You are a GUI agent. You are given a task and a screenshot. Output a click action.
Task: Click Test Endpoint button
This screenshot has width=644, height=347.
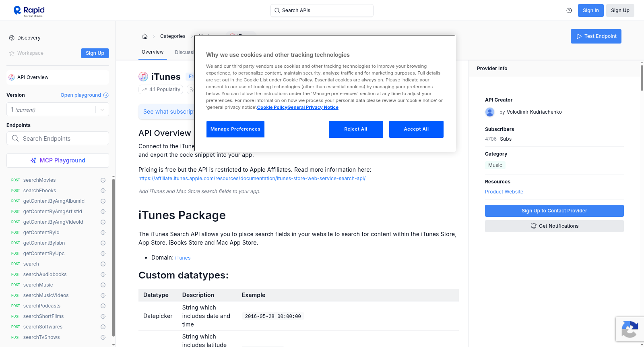pos(596,36)
